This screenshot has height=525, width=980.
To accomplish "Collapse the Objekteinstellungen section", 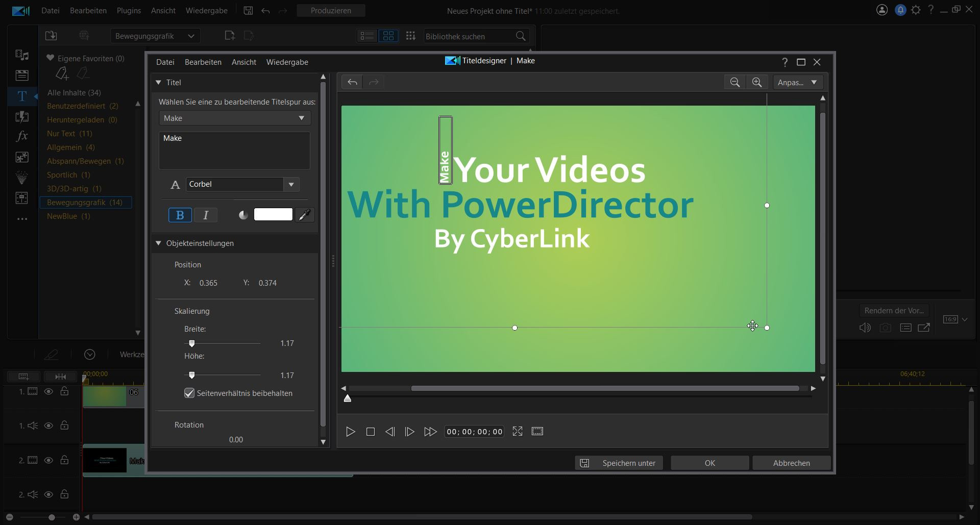I will pos(158,243).
